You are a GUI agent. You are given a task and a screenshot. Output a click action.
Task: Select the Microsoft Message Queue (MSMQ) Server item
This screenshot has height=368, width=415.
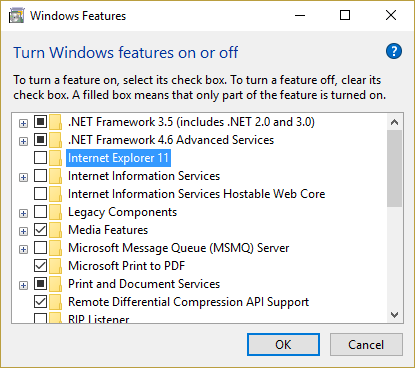click(178, 248)
